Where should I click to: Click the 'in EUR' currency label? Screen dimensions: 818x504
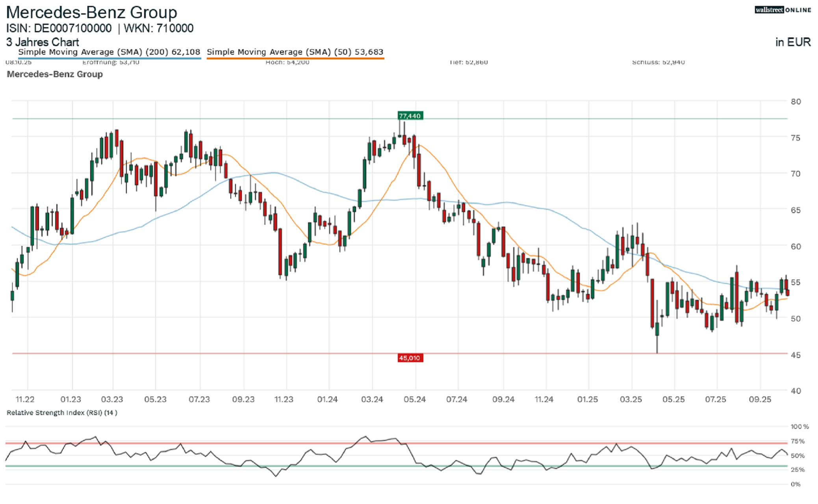tap(793, 42)
